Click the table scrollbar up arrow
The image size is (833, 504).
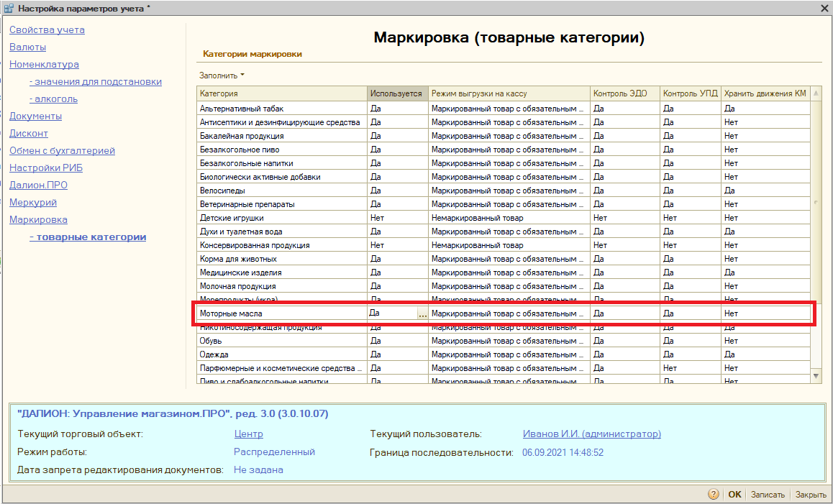click(816, 93)
